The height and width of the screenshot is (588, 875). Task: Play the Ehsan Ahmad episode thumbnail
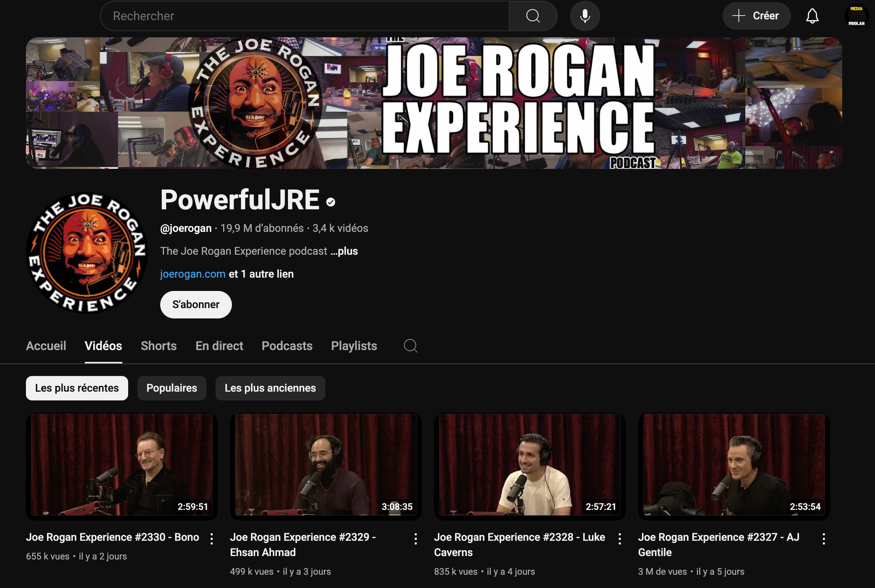[326, 466]
